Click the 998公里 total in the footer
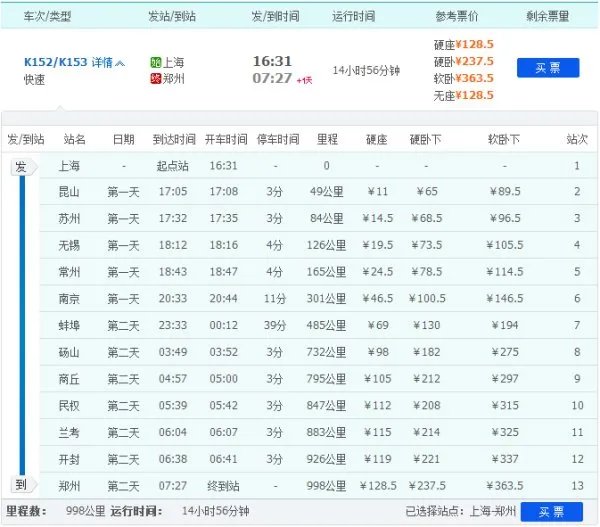 point(85,511)
